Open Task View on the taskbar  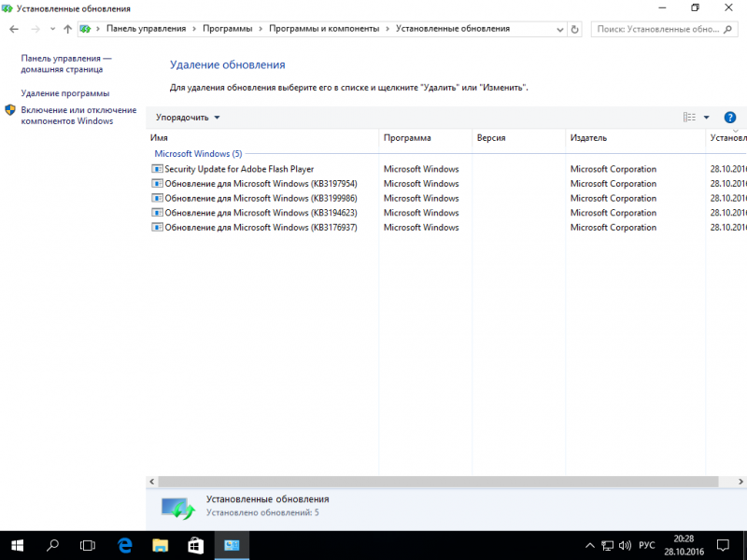pyautogui.click(x=88, y=545)
